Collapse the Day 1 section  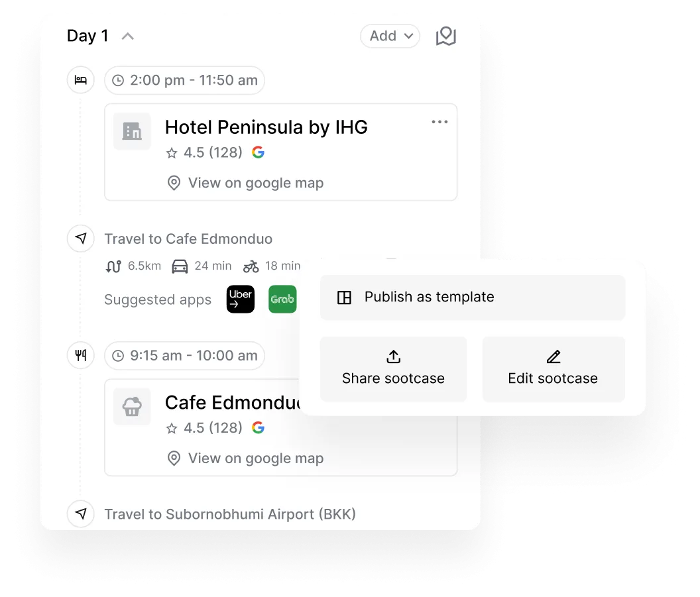tap(127, 36)
